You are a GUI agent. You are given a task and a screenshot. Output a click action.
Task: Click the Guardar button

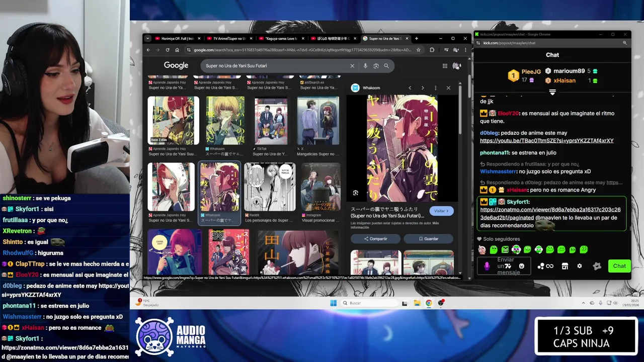pyautogui.click(x=428, y=239)
